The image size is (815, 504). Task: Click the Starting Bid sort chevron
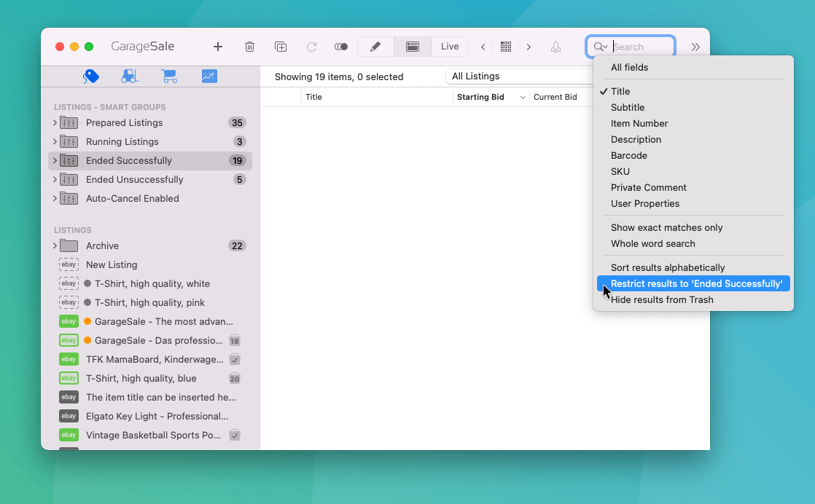[523, 98]
